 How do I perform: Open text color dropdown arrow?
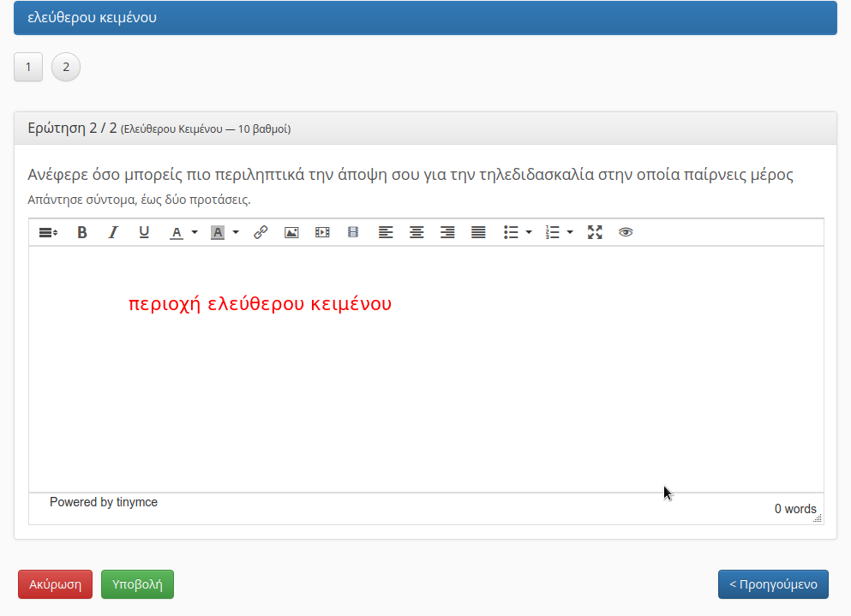(x=195, y=232)
